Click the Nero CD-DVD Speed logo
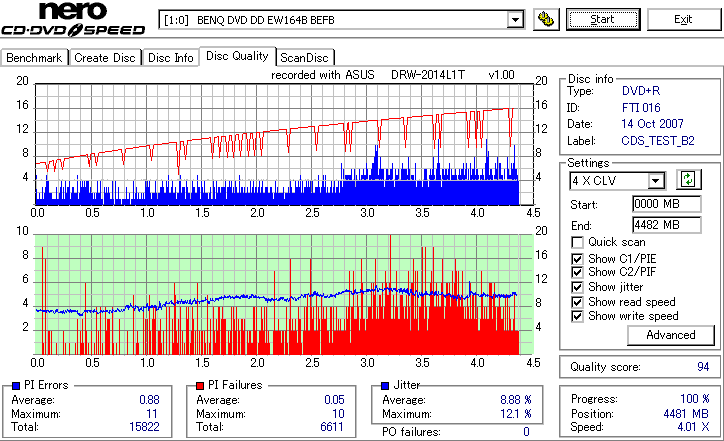The image size is (724, 441). point(73,18)
